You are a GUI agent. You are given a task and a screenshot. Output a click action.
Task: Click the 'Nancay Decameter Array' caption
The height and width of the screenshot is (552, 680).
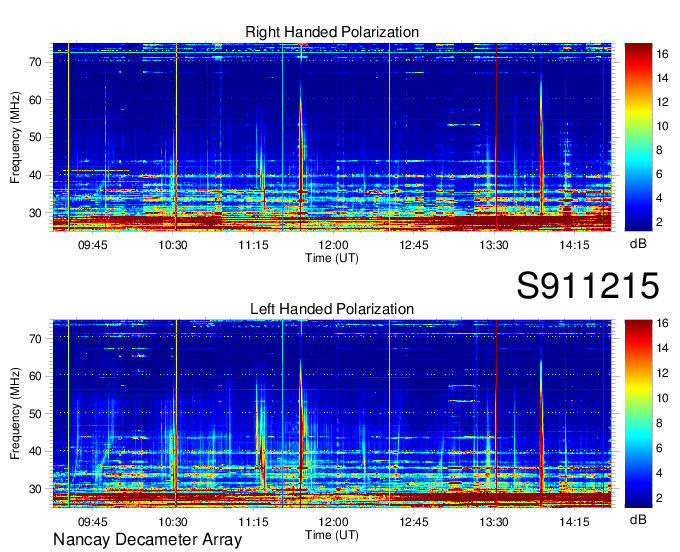[147, 539]
